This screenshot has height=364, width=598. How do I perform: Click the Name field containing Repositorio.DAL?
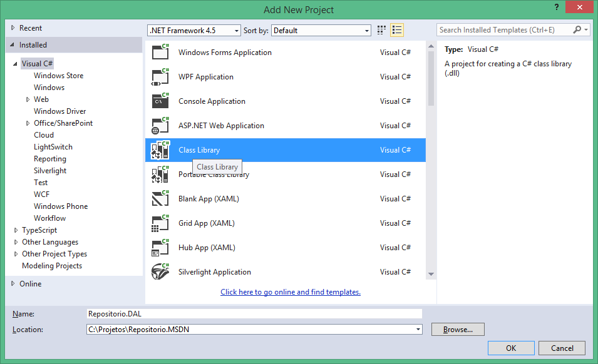click(x=254, y=314)
